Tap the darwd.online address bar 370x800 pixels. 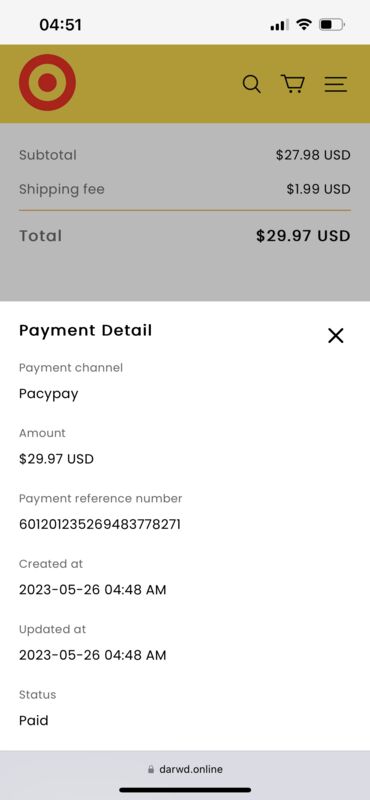tap(185, 769)
